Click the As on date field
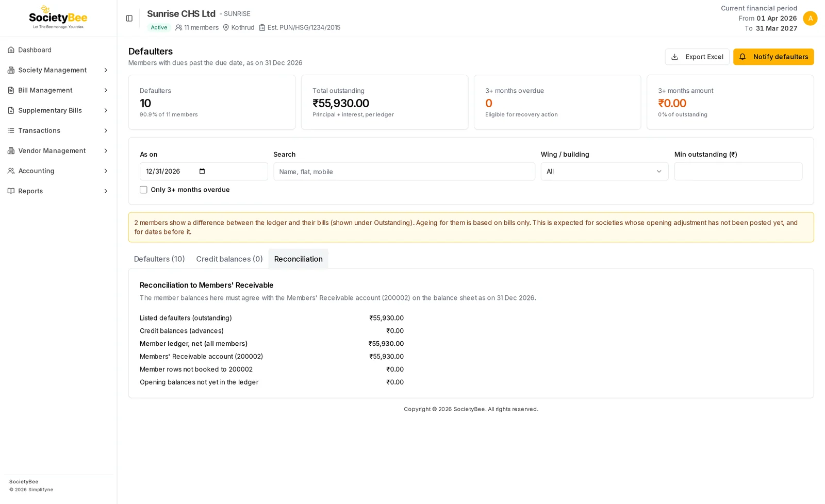 tap(204, 172)
